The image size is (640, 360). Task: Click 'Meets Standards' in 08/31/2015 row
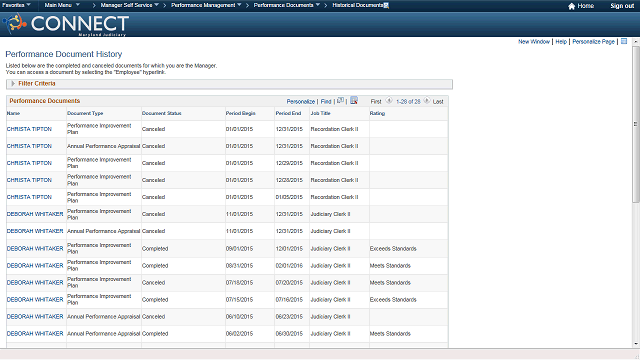pyautogui.click(x=390, y=266)
